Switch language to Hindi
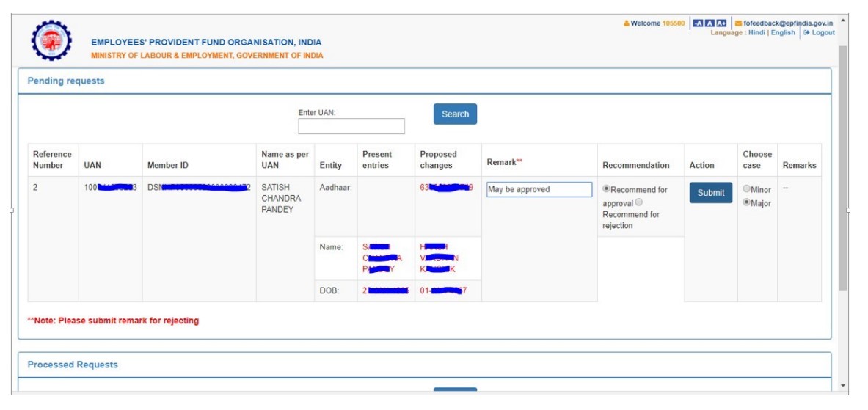Image resolution: width=868 pixels, height=410 pixels. (x=756, y=33)
